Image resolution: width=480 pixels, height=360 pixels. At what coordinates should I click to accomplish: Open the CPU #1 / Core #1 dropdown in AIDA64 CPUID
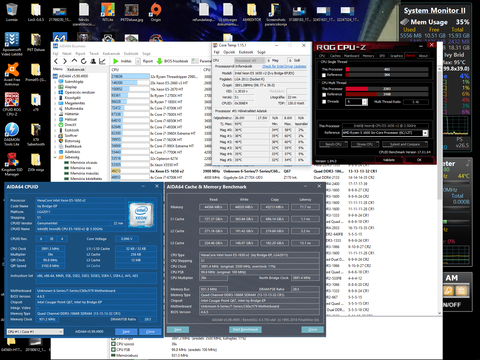(35, 332)
